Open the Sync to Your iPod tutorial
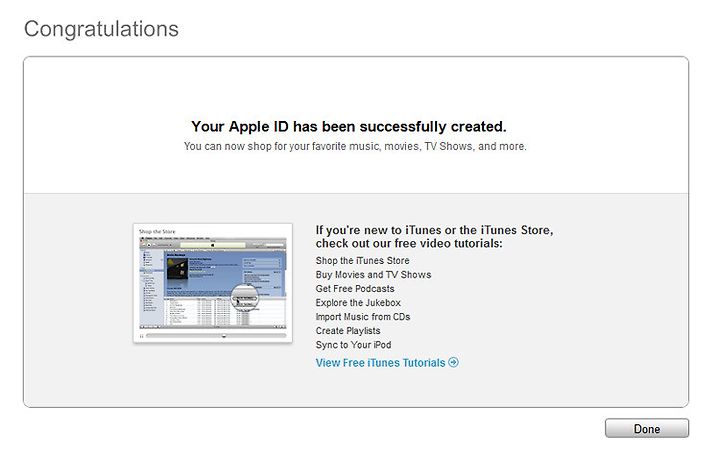 [x=353, y=345]
